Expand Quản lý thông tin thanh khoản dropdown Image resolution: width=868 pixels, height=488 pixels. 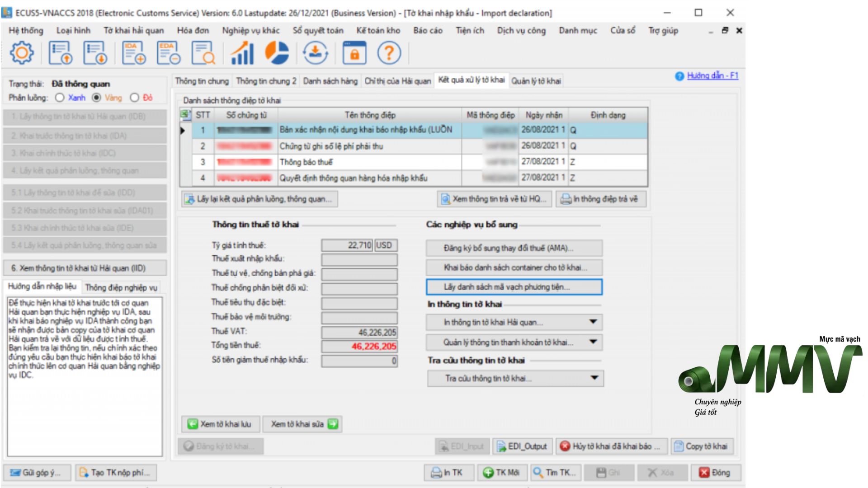coord(593,342)
